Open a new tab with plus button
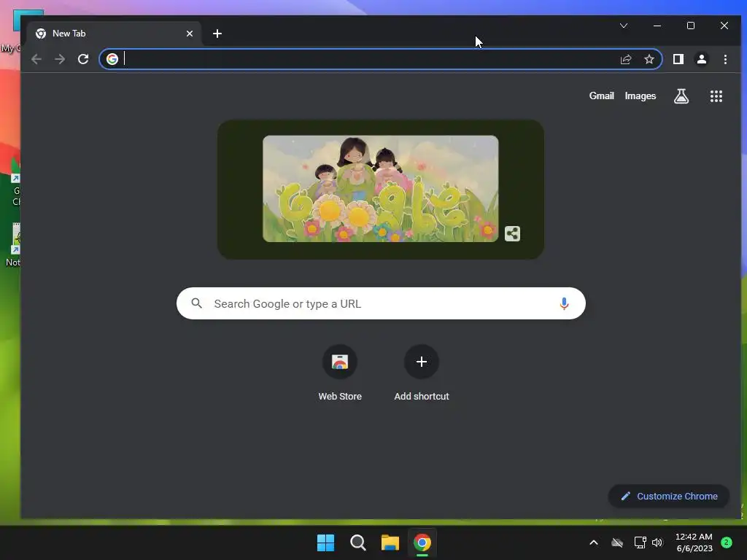747x560 pixels. coord(217,34)
